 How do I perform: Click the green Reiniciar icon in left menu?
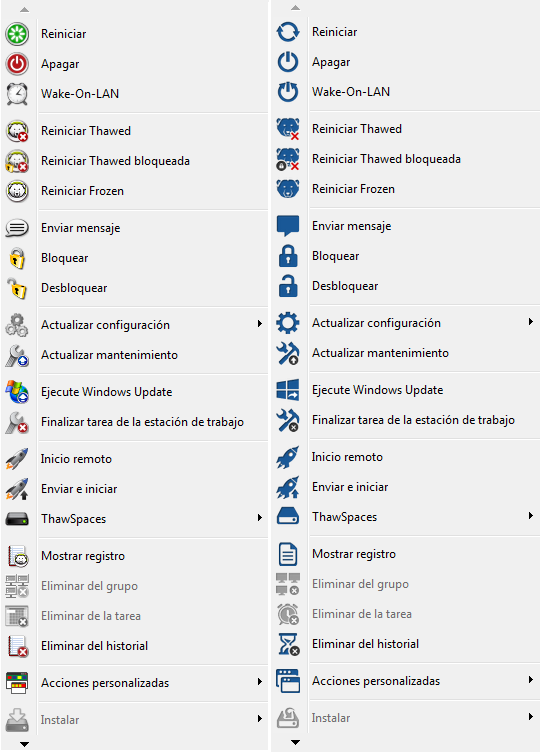tap(17, 34)
